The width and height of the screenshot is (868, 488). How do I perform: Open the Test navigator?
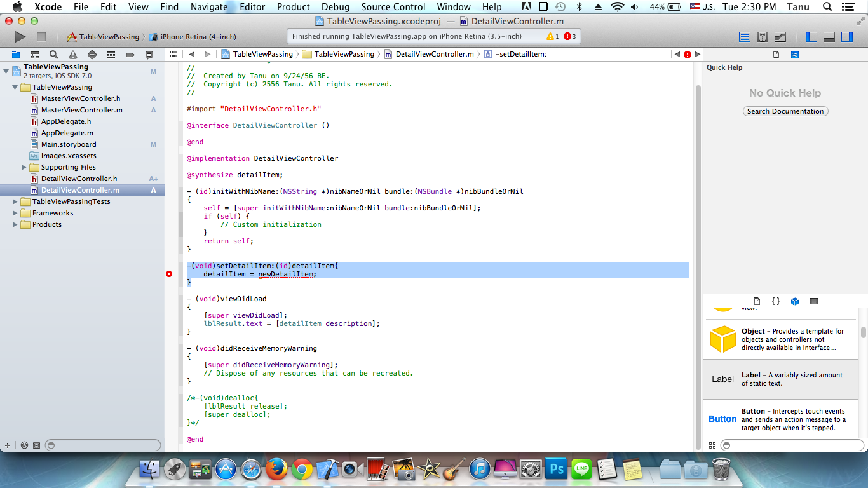pos(92,55)
